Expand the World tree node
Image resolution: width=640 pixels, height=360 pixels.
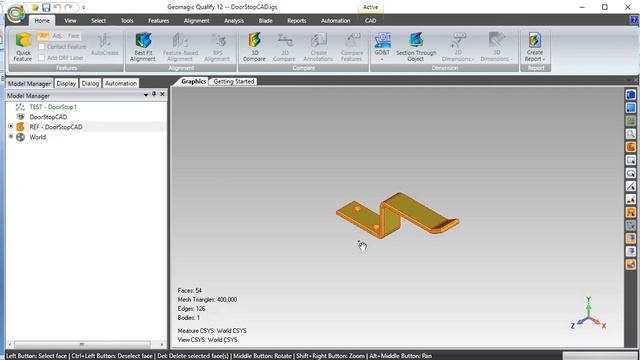(x=11, y=136)
